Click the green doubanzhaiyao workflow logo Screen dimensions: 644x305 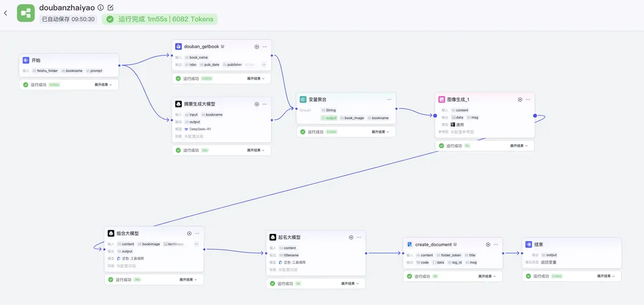(26, 13)
